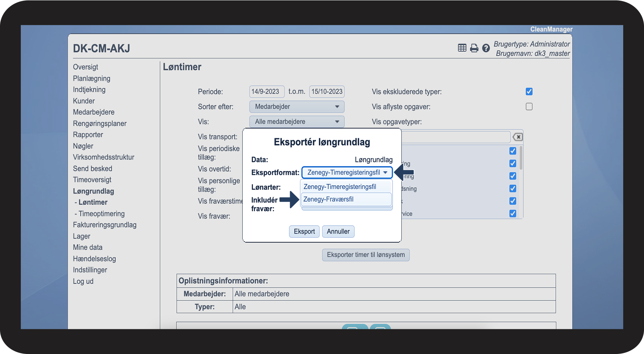Screen dimensions: 644x354
Task: Click 'Eksporter timer til lønsystem' button
Action: 366,255
